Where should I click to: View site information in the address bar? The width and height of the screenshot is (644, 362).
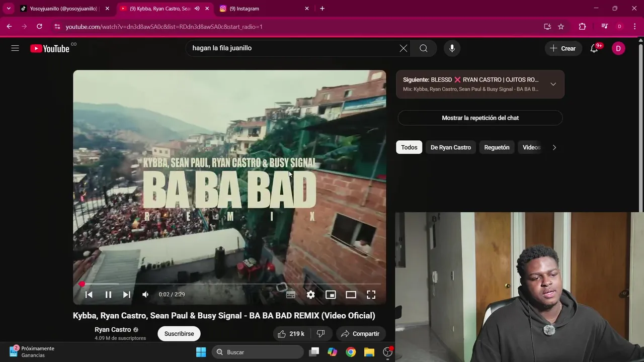(57, 27)
